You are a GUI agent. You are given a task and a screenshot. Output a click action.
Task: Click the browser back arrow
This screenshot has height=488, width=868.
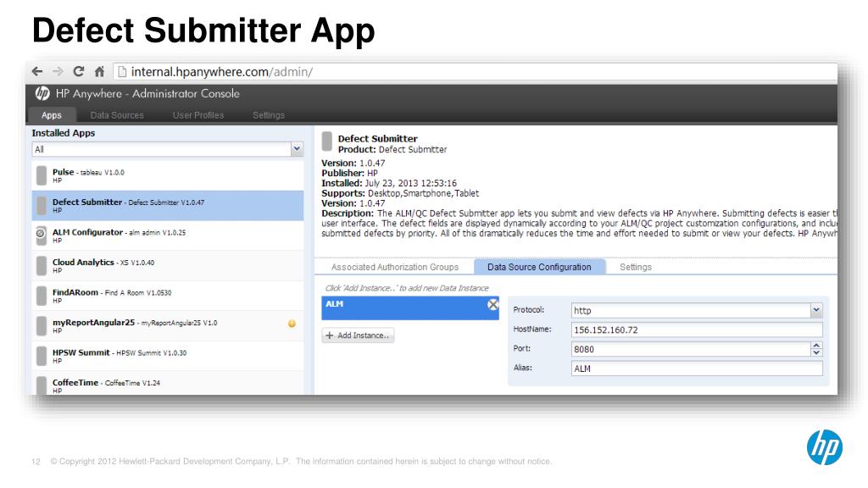[37, 71]
